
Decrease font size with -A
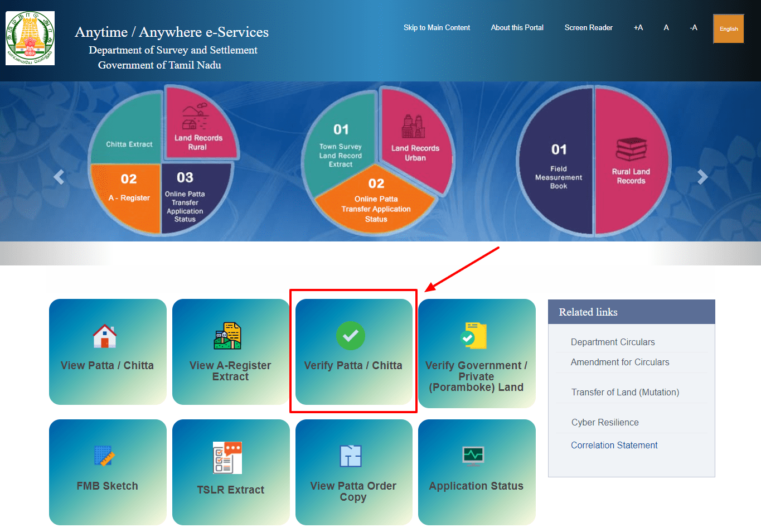click(694, 27)
